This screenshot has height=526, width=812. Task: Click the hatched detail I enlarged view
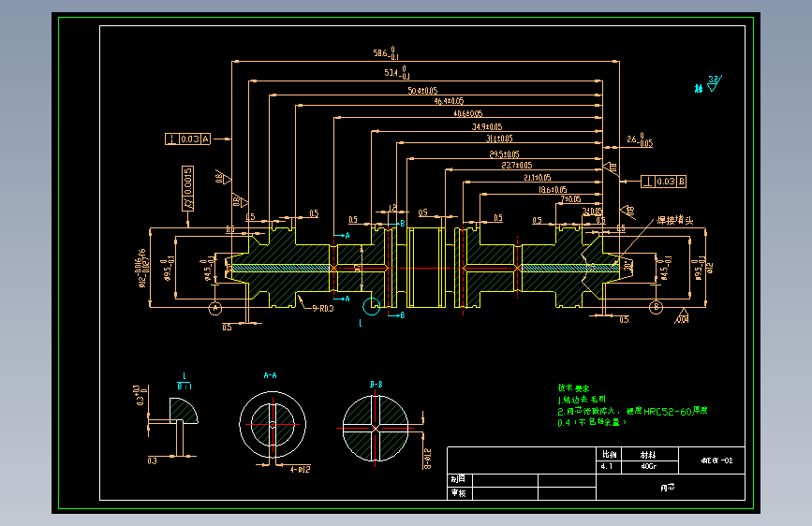(184, 412)
